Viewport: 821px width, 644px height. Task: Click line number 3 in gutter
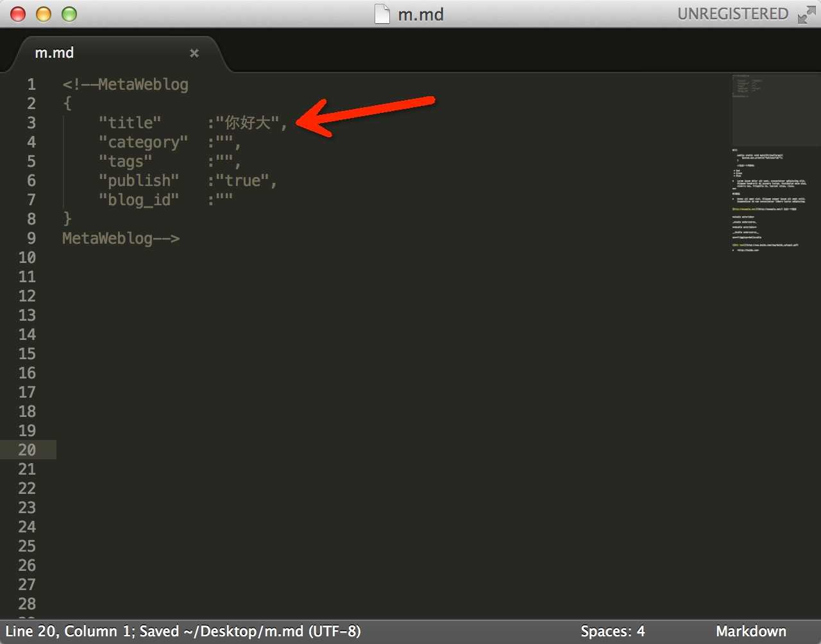[31, 123]
